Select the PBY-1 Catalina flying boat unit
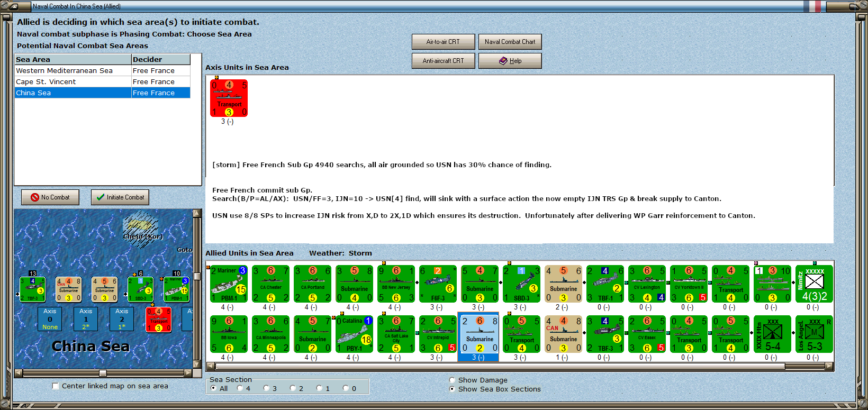Image resolution: width=868 pixels, height=410 pixels. pos(355,334)
